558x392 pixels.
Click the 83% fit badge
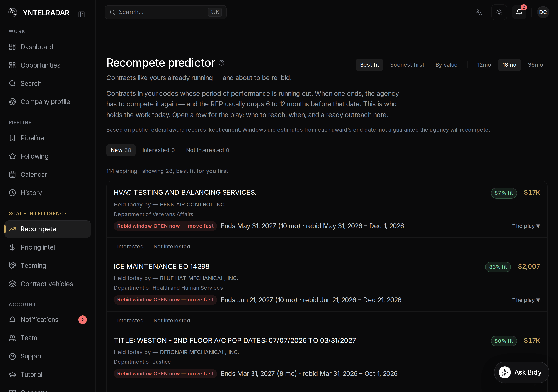point(498,267)
